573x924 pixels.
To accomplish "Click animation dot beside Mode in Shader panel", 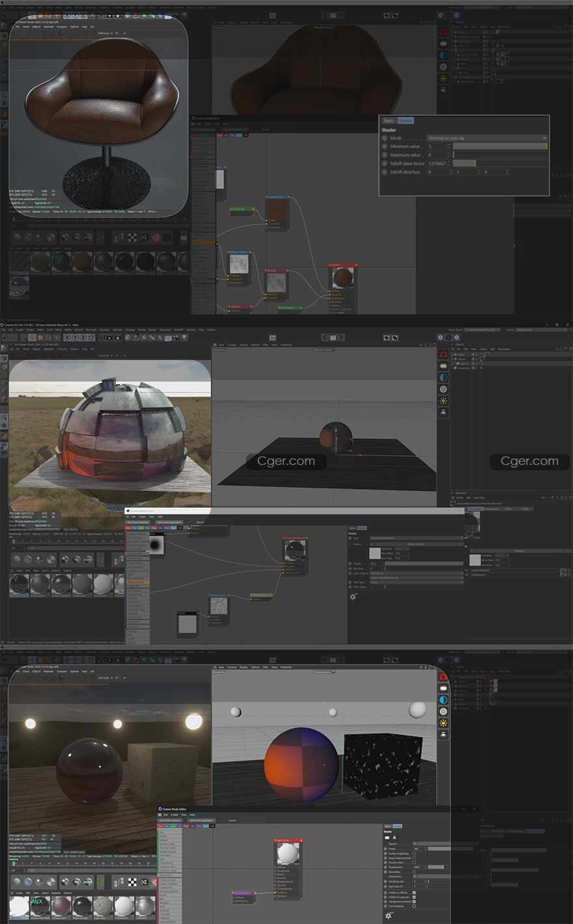I will click(x=384, y=139).
